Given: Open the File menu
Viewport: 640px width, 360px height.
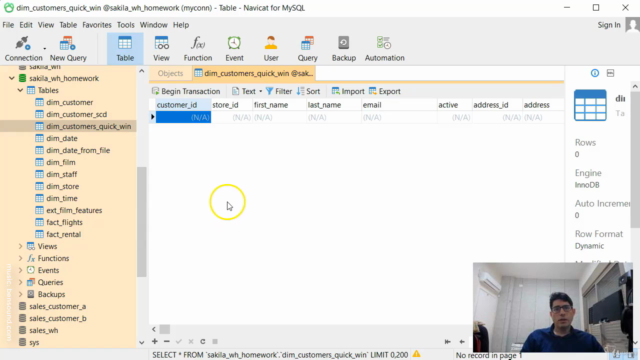Looking at the screenshot, I should tap(8, 25).
